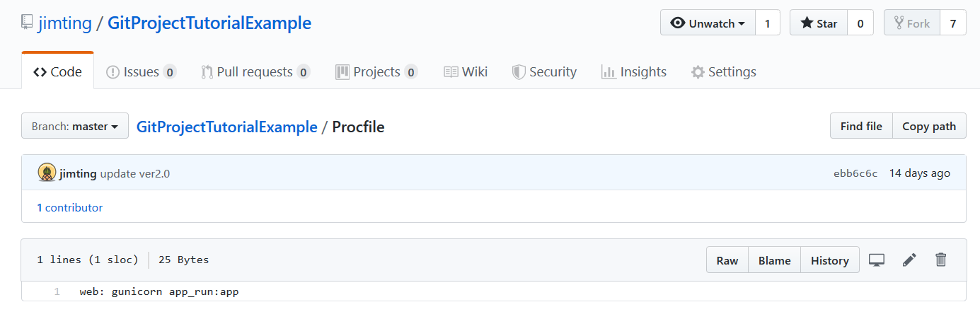Click the code text 'web: gunicorn app_run:app'
This screenshot has height=319, width=980.
[x=159, y=291]
